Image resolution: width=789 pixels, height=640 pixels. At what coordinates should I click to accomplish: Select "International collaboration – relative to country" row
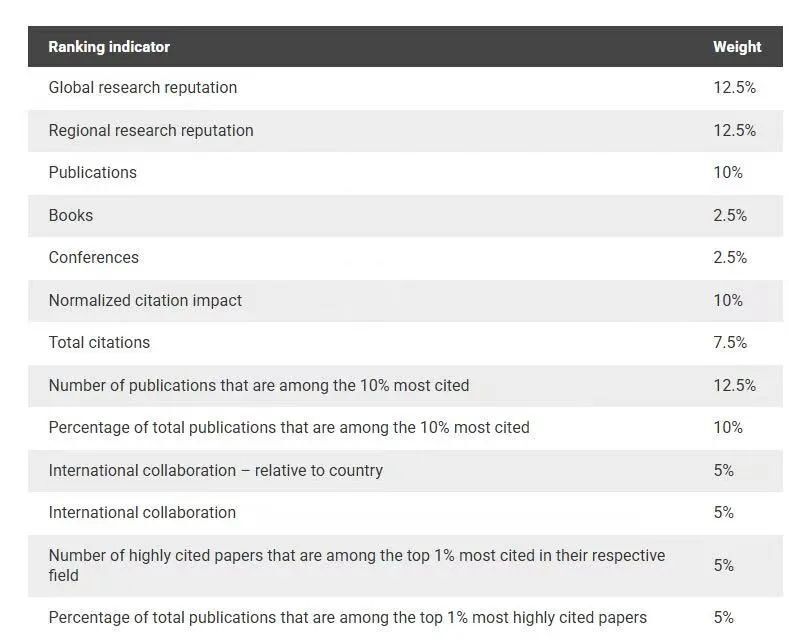[216, 471]
